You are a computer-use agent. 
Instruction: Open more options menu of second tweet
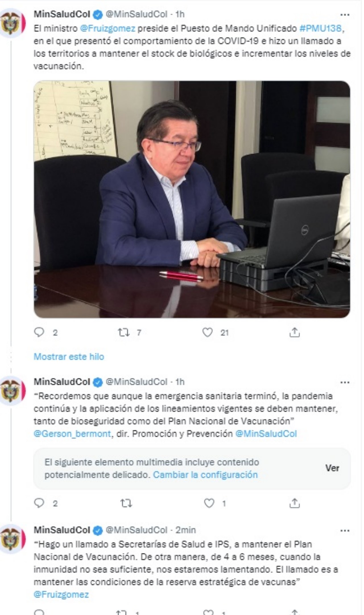pos(345,382)
